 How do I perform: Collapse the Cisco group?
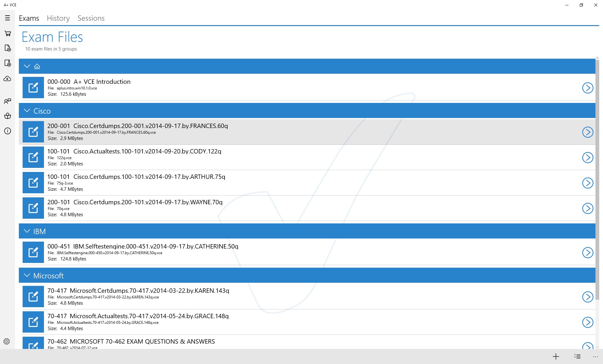[27, 111]
